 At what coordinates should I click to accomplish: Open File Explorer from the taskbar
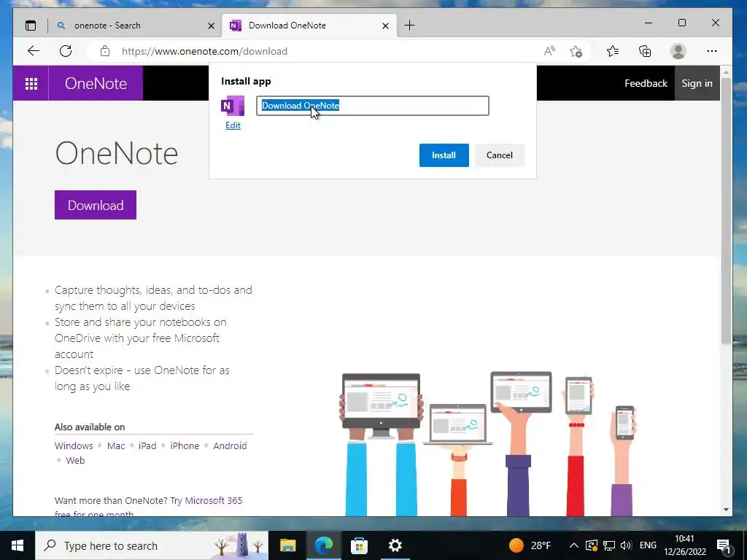pos(287,545)
